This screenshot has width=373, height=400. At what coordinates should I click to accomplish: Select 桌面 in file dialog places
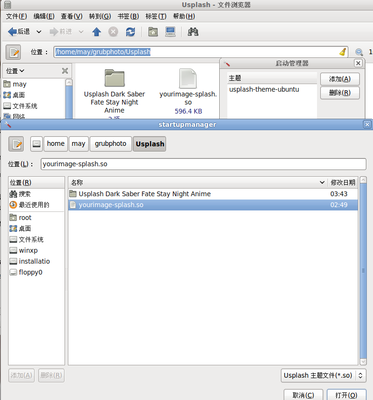tap(36, 228)
